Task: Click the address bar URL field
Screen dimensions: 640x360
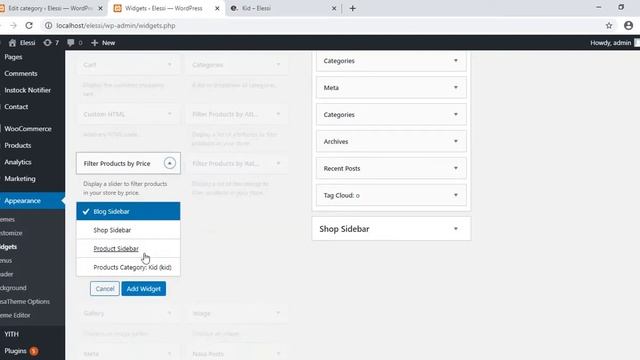Action: point(322,25)
